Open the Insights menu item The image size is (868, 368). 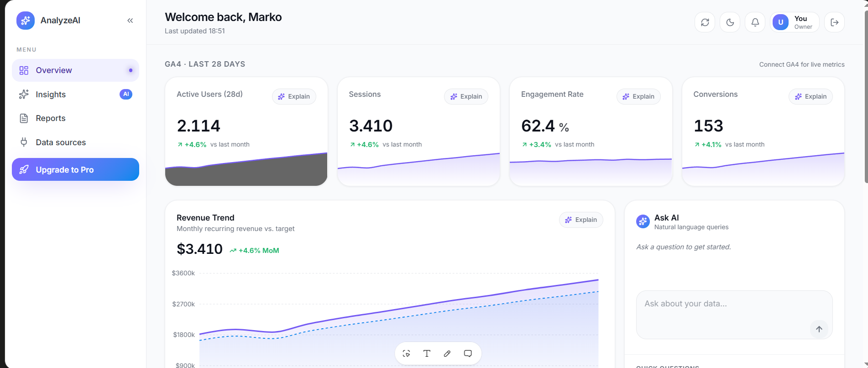[75, 95]
